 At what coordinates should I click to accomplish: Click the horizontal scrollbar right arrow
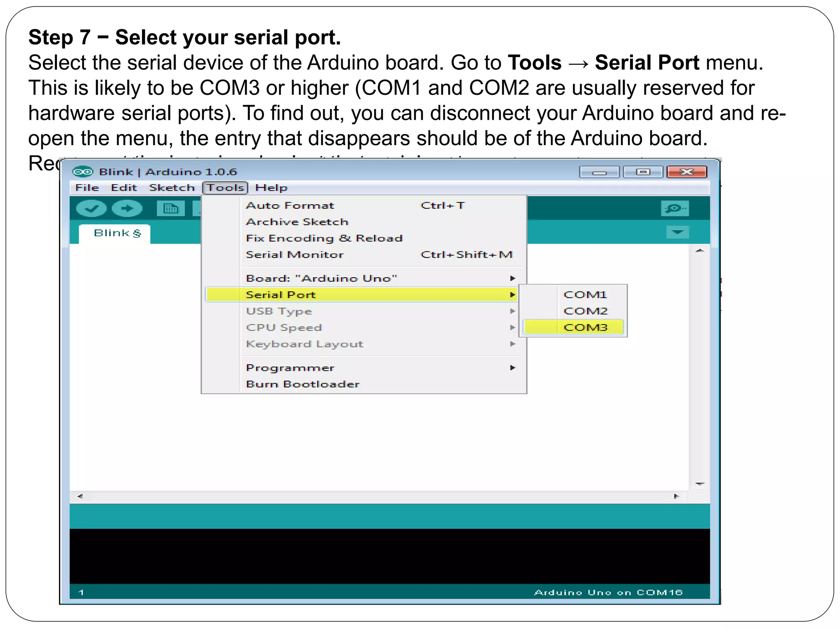point(676,496)
